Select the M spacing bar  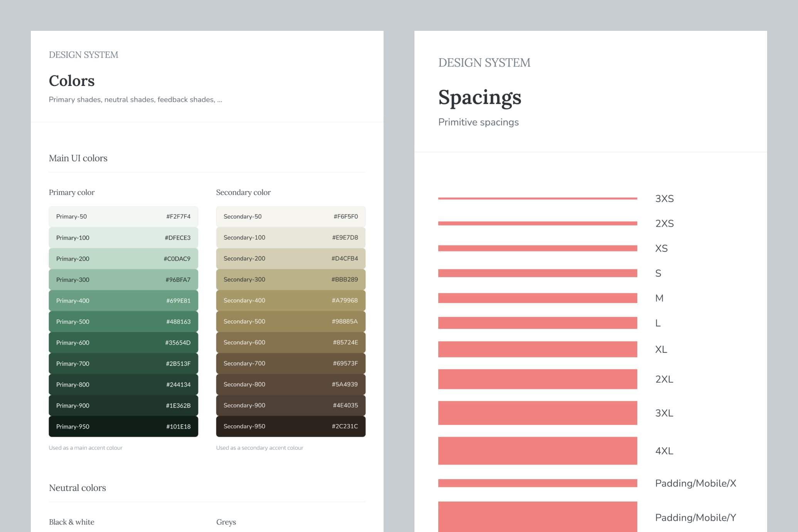click(537, 298)
